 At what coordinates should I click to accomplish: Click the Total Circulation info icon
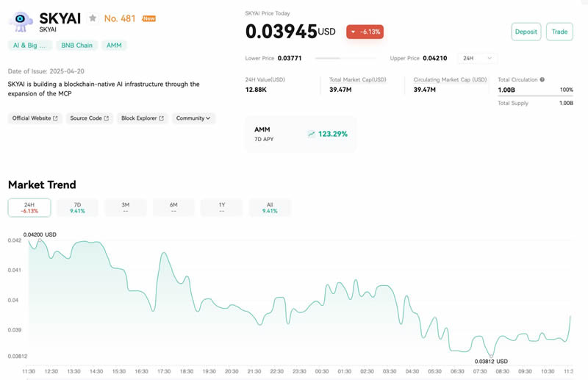coord(542,79)
